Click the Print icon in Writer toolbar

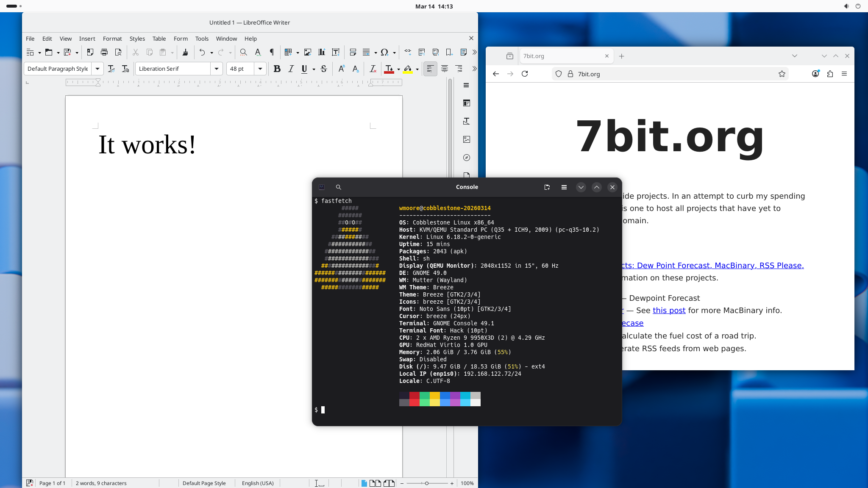(x=104, y=52)
